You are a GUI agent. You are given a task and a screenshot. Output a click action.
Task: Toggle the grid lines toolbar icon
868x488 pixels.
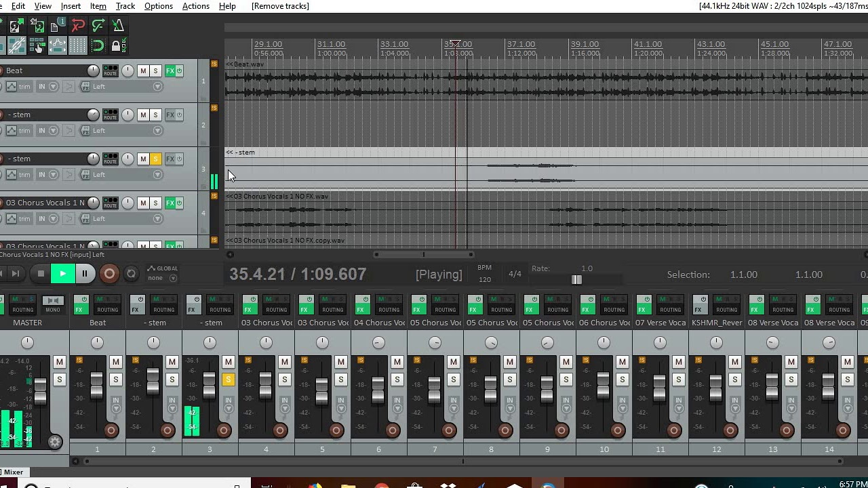(77, 45)
